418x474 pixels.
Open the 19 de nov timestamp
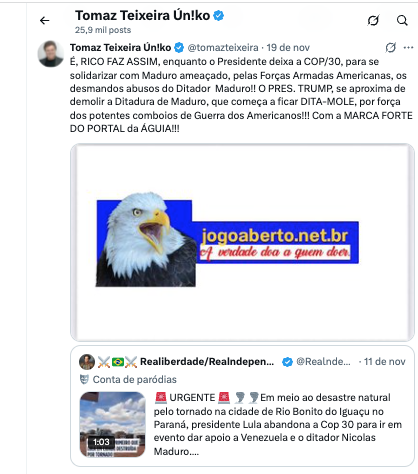[288, 48]
